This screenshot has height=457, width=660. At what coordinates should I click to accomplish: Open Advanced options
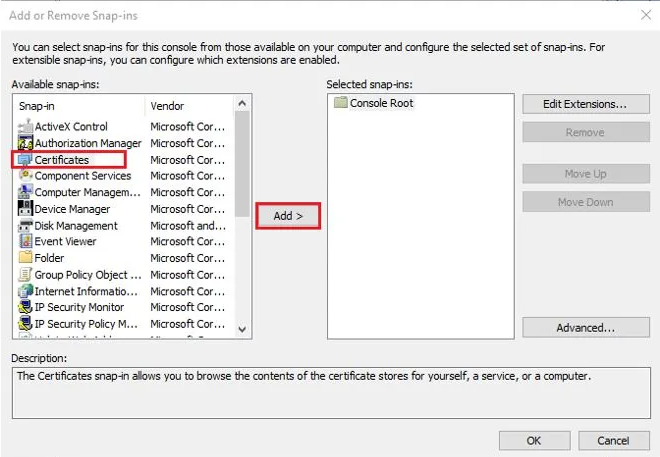point(586,327)
